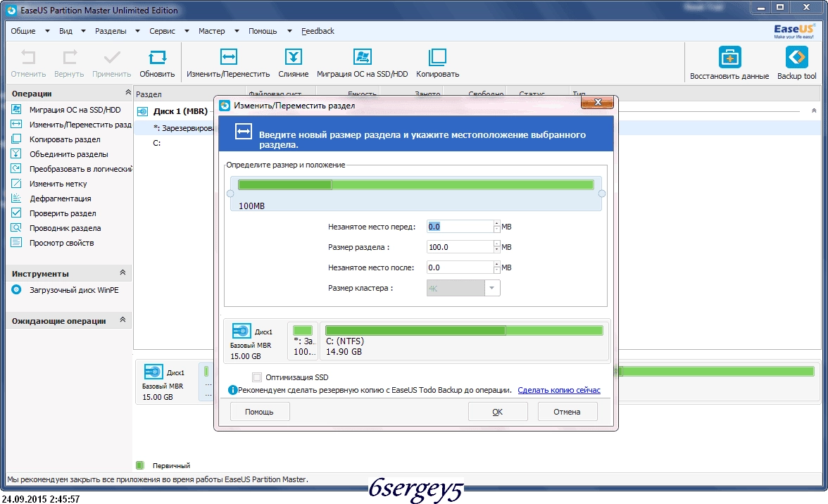Click spinner arrows of Размер раздела
The height and width of the screenshot is (504, 828).
(x=496, y=247)
